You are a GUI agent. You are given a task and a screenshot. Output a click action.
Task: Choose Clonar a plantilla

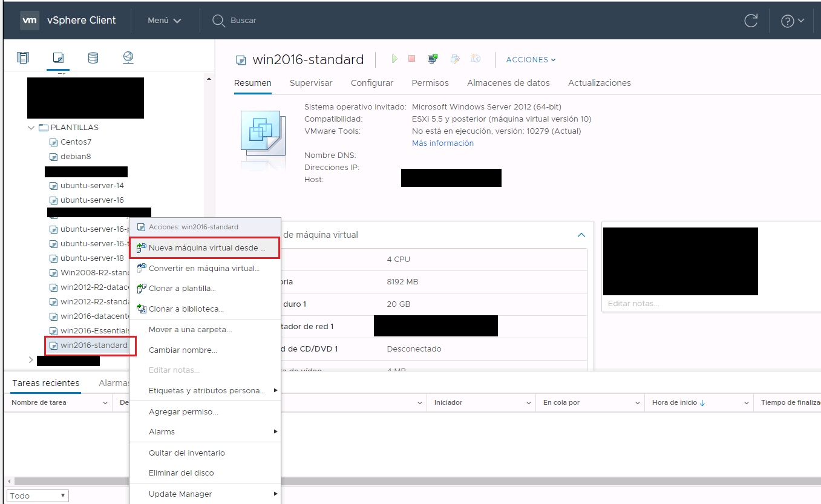tap(205, 289)
